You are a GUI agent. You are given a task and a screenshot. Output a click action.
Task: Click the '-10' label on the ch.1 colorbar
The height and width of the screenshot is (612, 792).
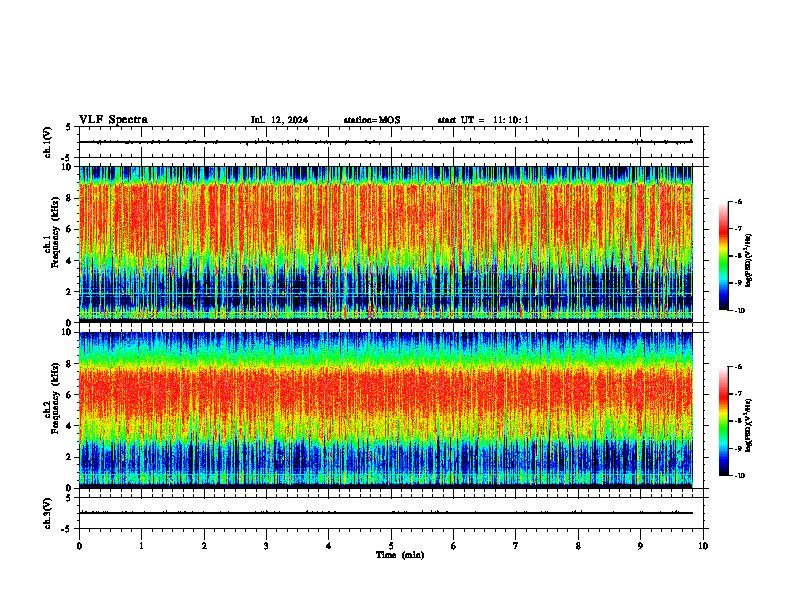coord(739,311)
